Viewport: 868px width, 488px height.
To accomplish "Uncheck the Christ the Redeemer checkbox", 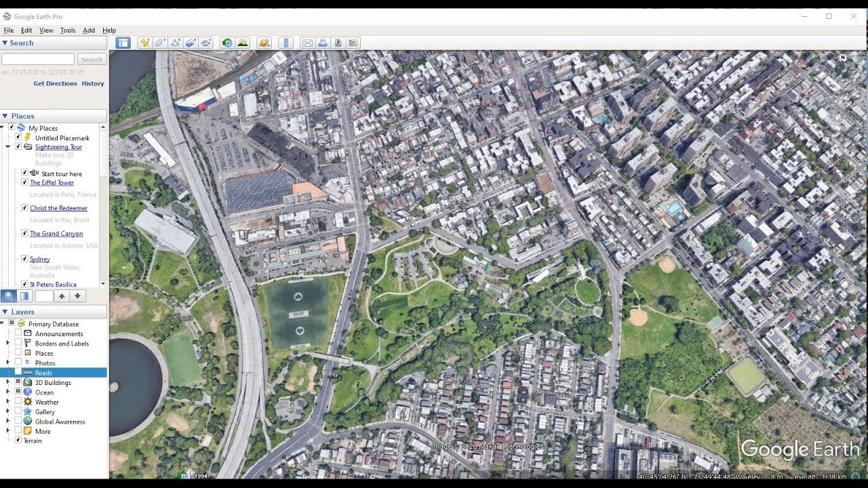I will click(x=24, y=208).
